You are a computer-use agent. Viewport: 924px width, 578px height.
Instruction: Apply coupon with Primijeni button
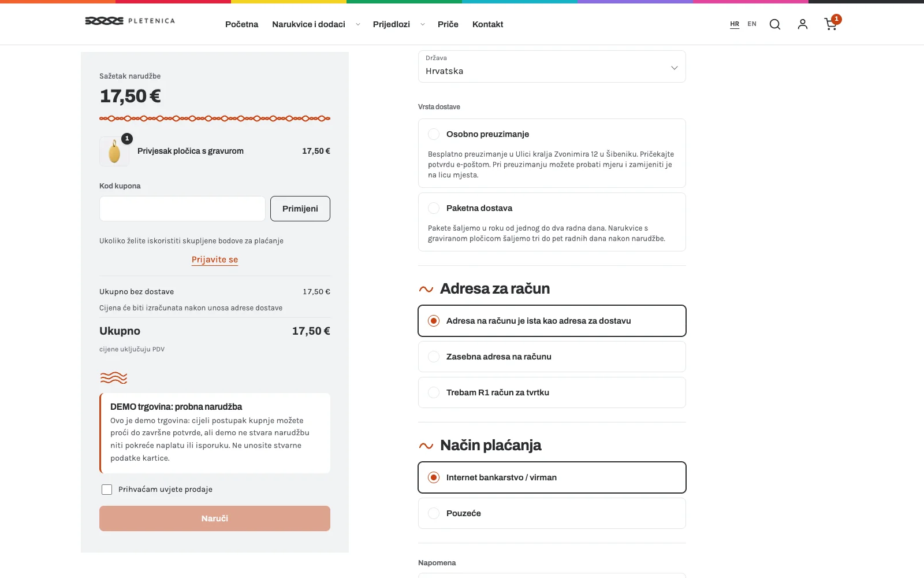300,209
